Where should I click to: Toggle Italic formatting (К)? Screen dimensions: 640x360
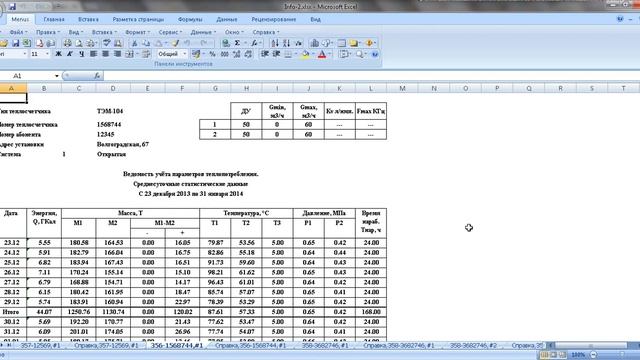tap(70, 54)
